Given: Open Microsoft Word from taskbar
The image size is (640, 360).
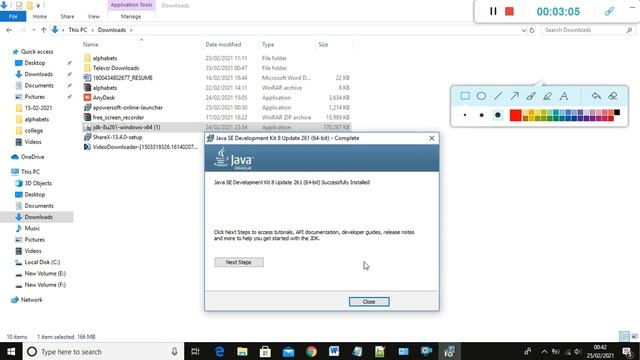Looking at the screenshot, I should point(334,351).
